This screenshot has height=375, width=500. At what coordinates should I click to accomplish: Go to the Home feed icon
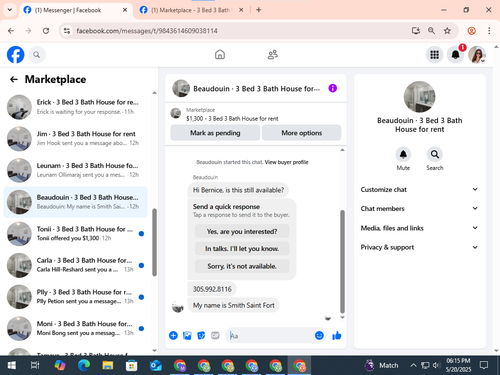point(220,54)
